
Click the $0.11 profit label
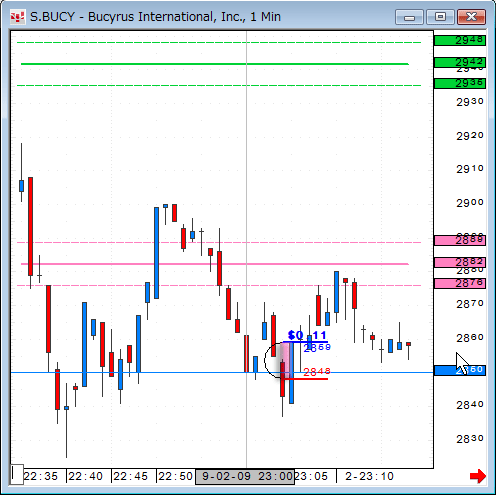tap(307, 335)
